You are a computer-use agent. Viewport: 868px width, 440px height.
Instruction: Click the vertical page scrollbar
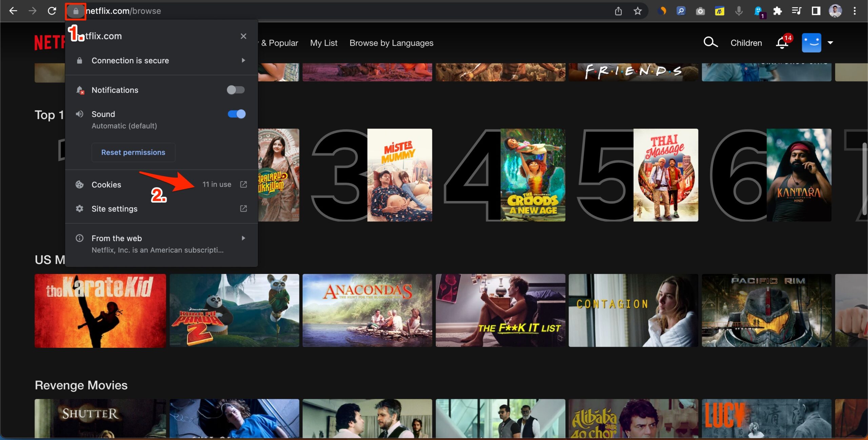pos(865,179)
